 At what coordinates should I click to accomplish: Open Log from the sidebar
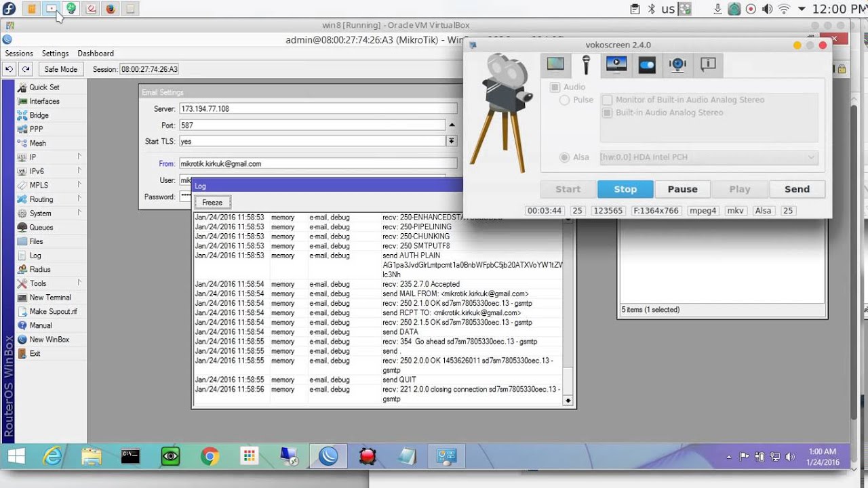coord(35,256)
